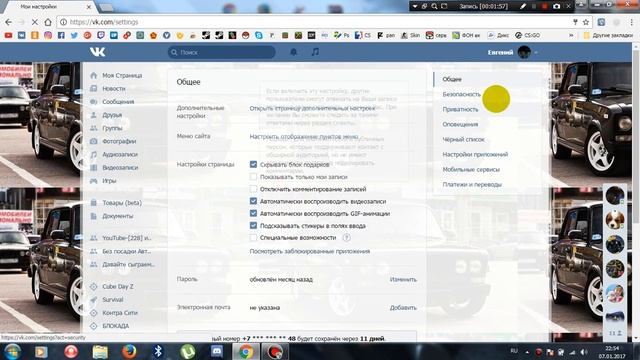640x360 pixels.
Task: Show more bookmarks with the chevron
Action: (x=571, y=36)
